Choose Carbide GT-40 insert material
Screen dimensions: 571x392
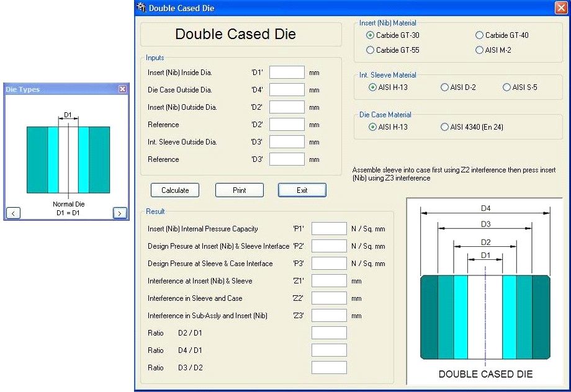[479, 35]
